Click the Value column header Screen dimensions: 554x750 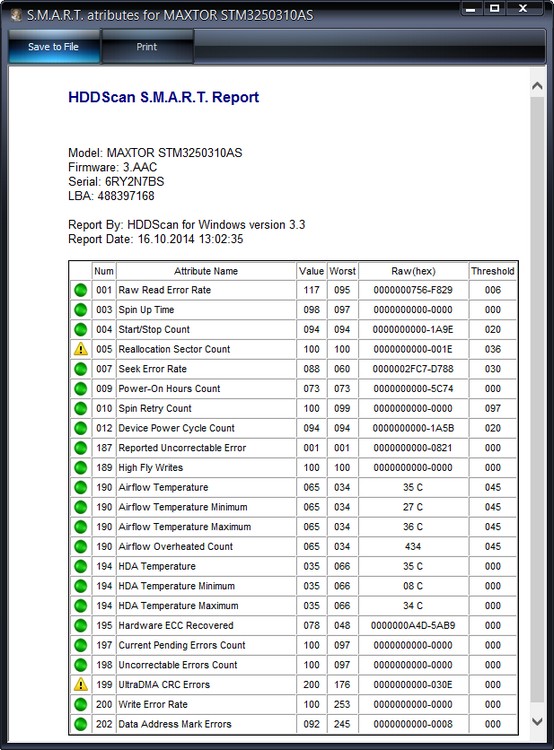(x=311, y=271)
